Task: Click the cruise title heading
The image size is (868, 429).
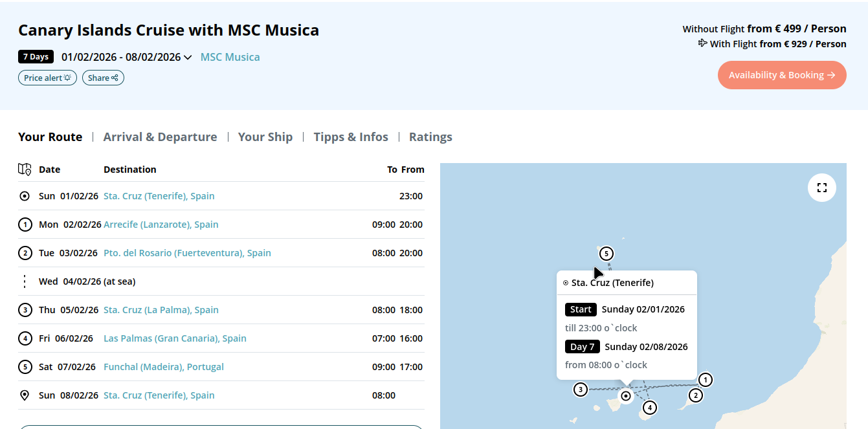Action: (168, 30)
